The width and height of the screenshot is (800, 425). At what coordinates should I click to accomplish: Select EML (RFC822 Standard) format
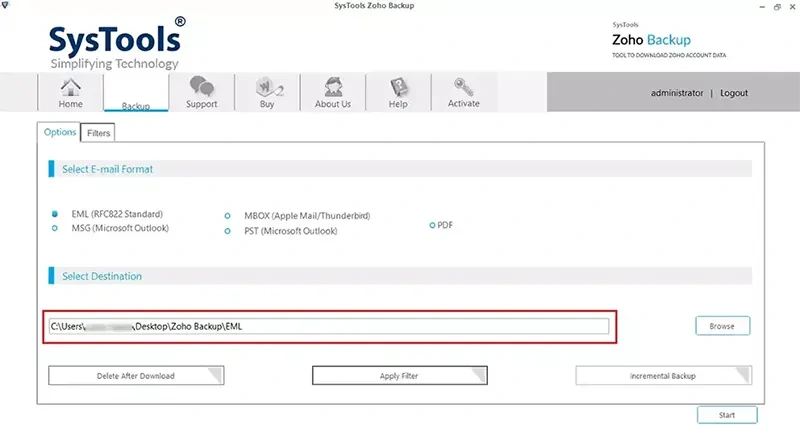pos(55,214)
